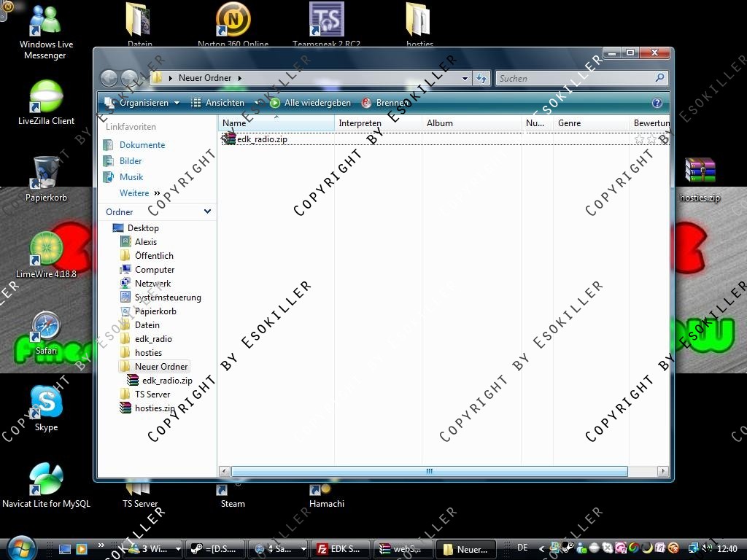Expand the Ansichten views dropdown arrow
Screen dimensions: 747x560
click(x=257, y=103)
